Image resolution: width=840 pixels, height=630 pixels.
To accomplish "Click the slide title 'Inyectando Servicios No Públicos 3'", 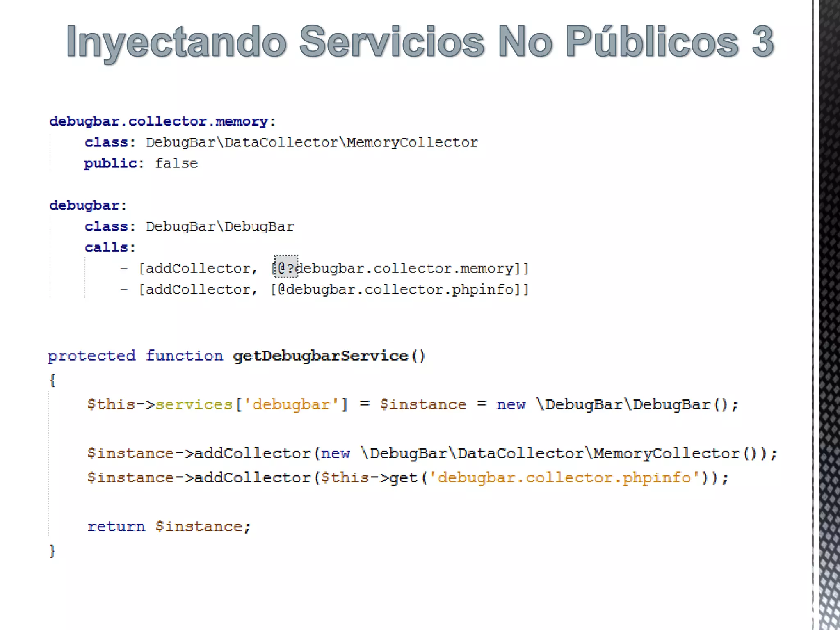I will pyautogui.click(x=420, y=42).
